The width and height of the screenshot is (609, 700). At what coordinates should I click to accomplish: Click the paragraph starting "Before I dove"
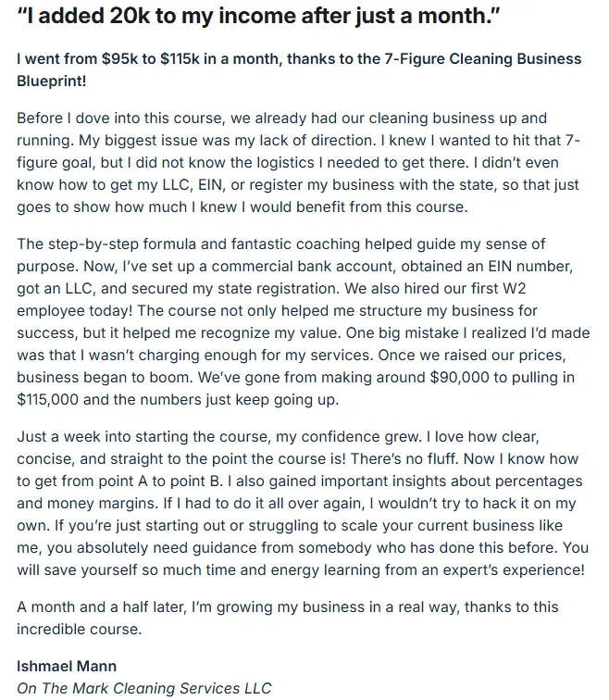click(296, 162)
